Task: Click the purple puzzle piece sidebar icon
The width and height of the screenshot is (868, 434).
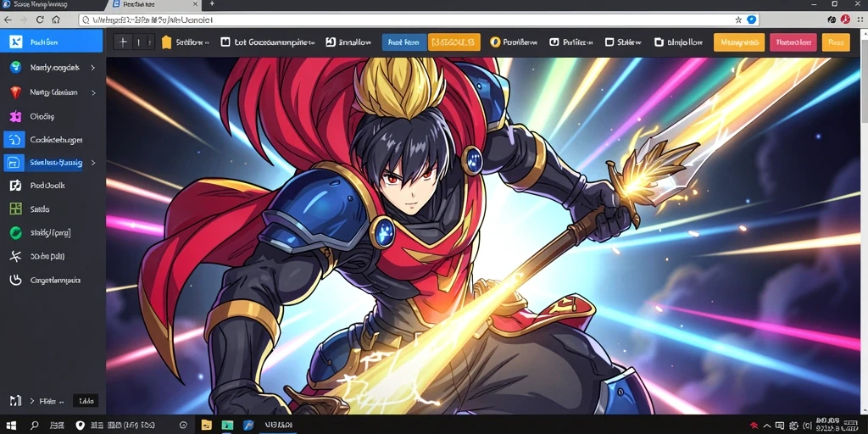Action: point(15,116)
